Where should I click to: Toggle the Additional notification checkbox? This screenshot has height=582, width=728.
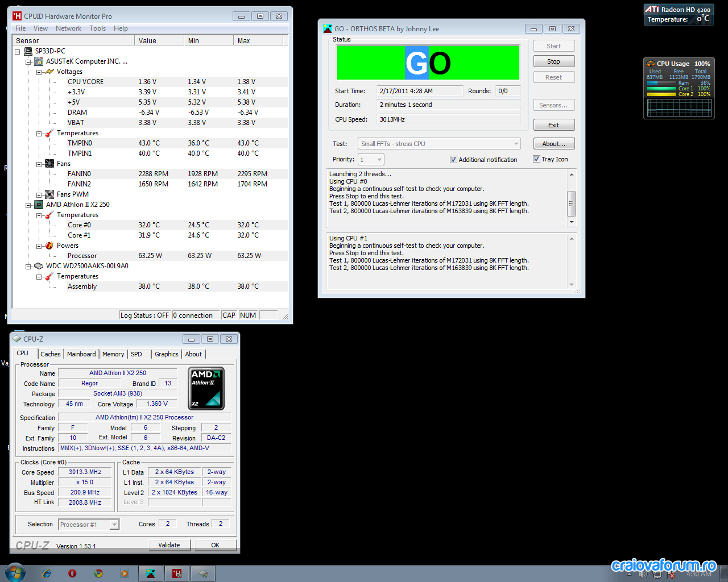point(453,160)
